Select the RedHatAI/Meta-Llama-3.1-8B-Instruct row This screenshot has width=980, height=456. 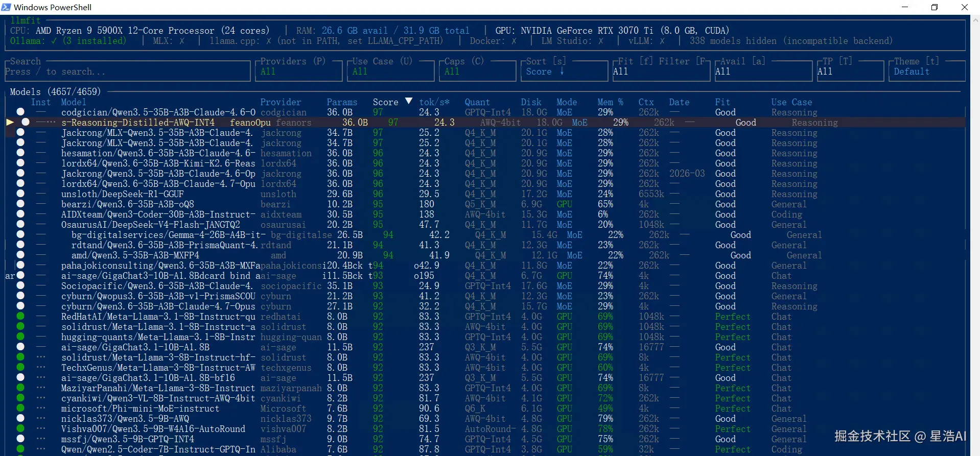485,317
